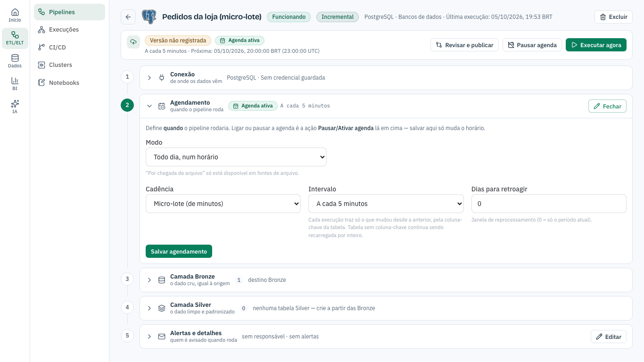Open the Intervalo dropdown
This screenshot has height=362, width=644.
coord(386,204)
